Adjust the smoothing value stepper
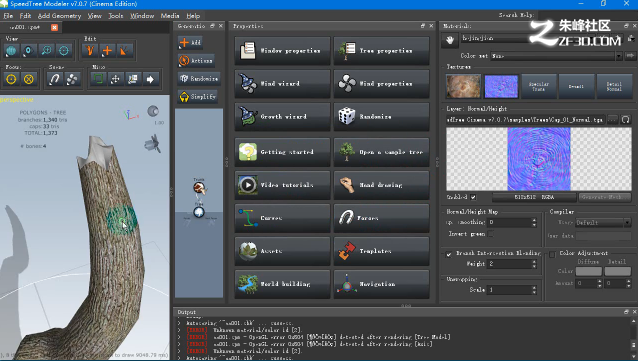This screenshot has width=638, height=361. point(534,222)
